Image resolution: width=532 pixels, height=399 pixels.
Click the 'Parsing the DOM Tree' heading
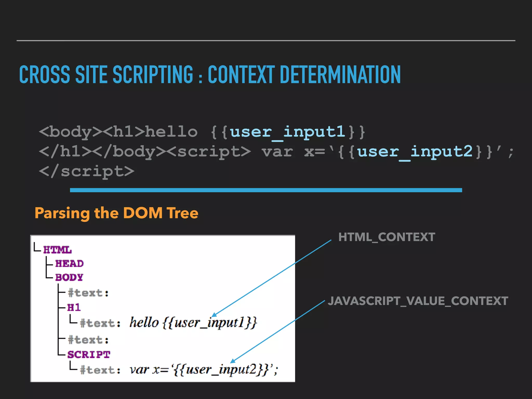pyautogui.click(x=116, y=213)
